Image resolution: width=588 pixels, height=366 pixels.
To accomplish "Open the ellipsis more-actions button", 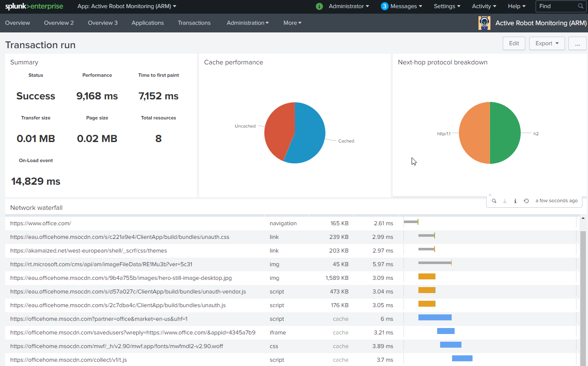I will 577,44.
